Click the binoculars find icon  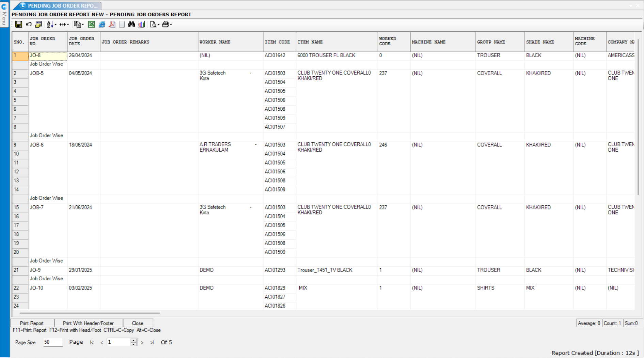(131, 24)
